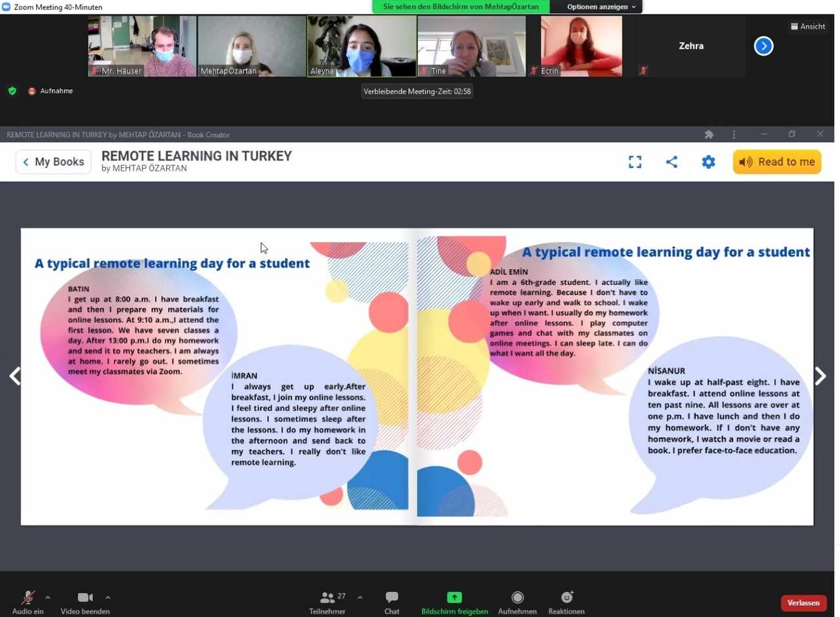Click the ADİL EMİN speech bubble text
This screenshot has width=840, height=617.
click(569, 312)
